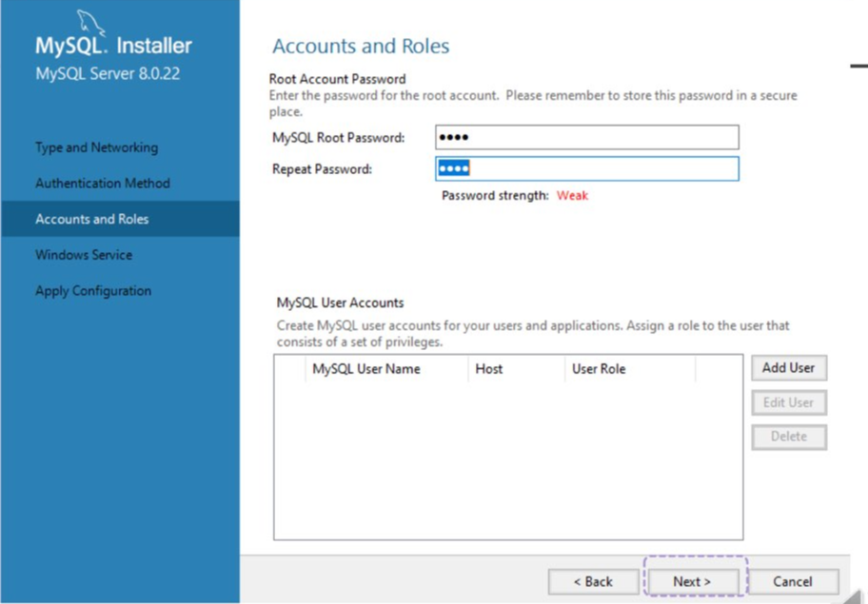Select the Accounts and Roles step
This screenshot has height=604, width=868.
(x=120, y=219)
